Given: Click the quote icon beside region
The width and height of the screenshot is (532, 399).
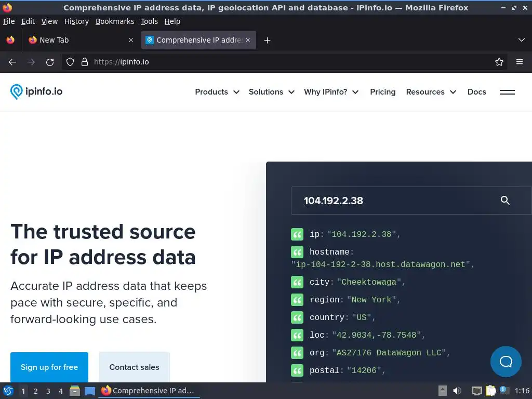Looking at the screenshot, I should pos(297,300).
